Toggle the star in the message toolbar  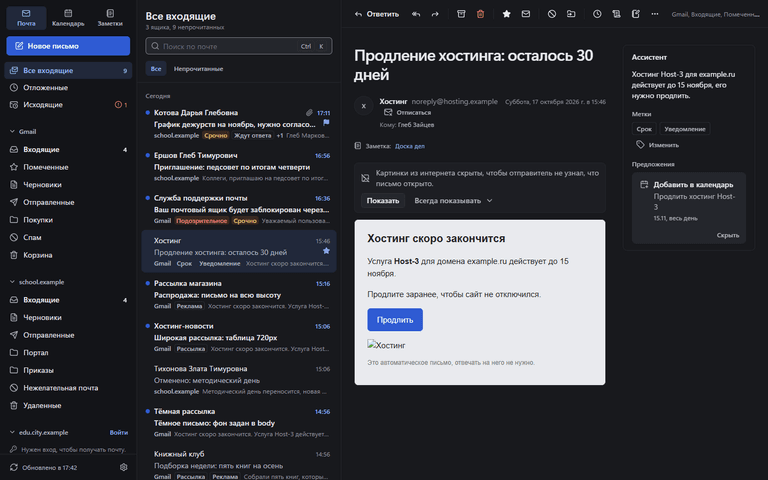coord(506,14)
